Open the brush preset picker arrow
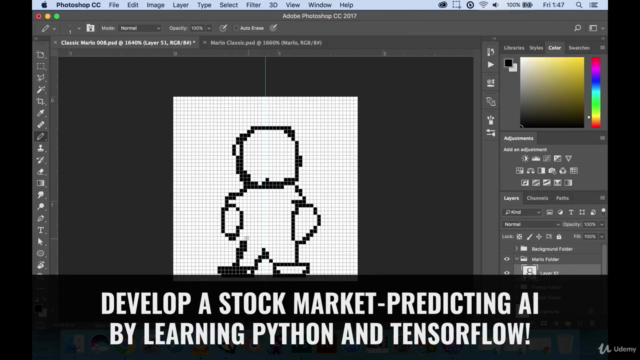This screenshot has height=360, width=640. click(x=79, y=28)
